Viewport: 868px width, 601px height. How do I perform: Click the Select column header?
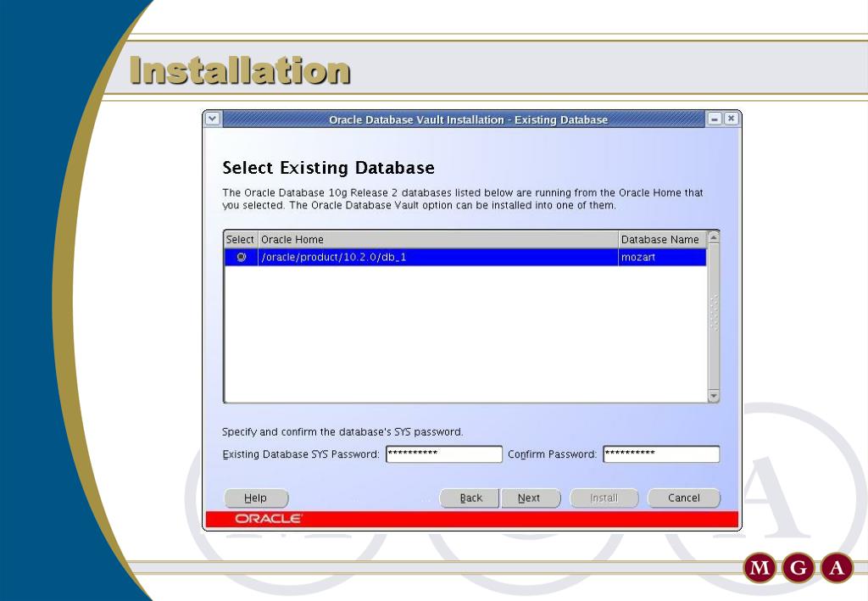click(240, 240)
